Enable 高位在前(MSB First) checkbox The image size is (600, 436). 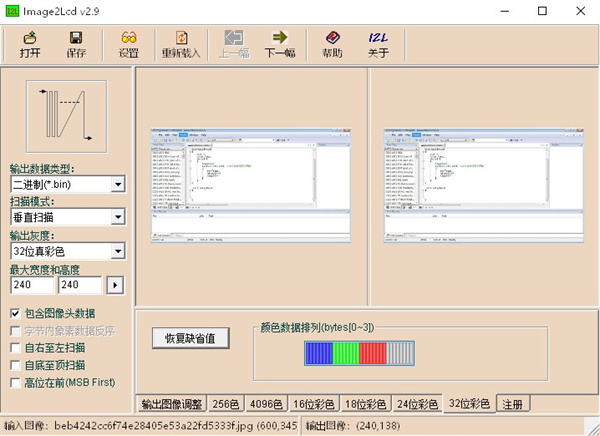[16, 382]
